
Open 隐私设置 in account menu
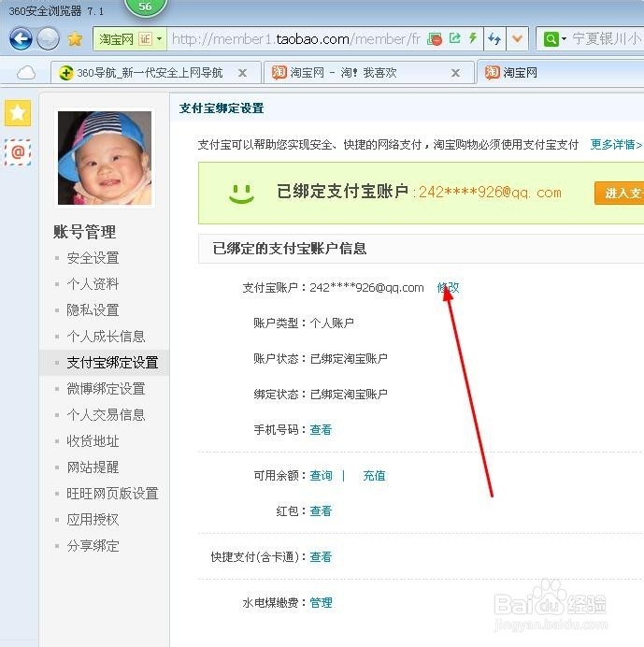pyautogui.click(x=93, y=310)
